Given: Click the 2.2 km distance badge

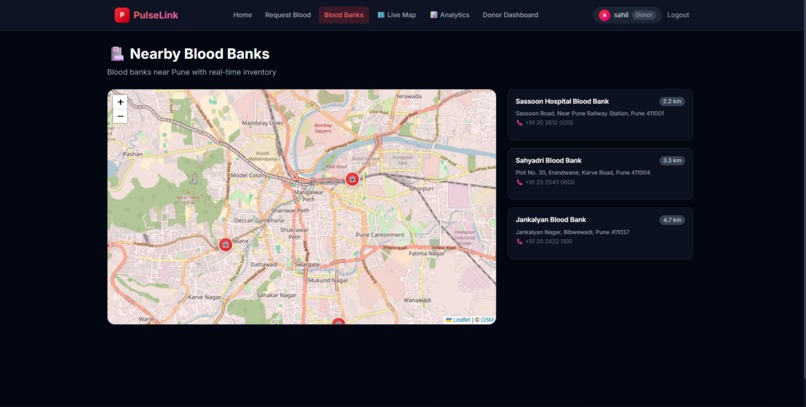Looking at the screenshot, I should point(672,102).
